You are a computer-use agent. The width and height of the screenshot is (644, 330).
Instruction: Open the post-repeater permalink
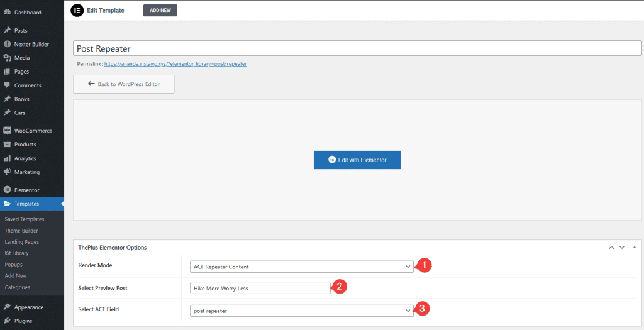[x=175, y=64]
